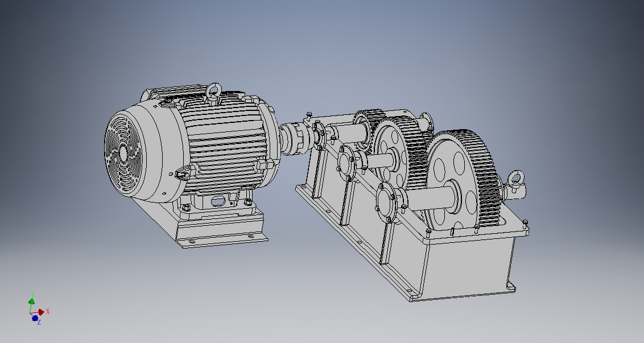The height and width of the screenshot is (343, 644).
Task: Click the red X axis arrow of triad
Action: 41,312
